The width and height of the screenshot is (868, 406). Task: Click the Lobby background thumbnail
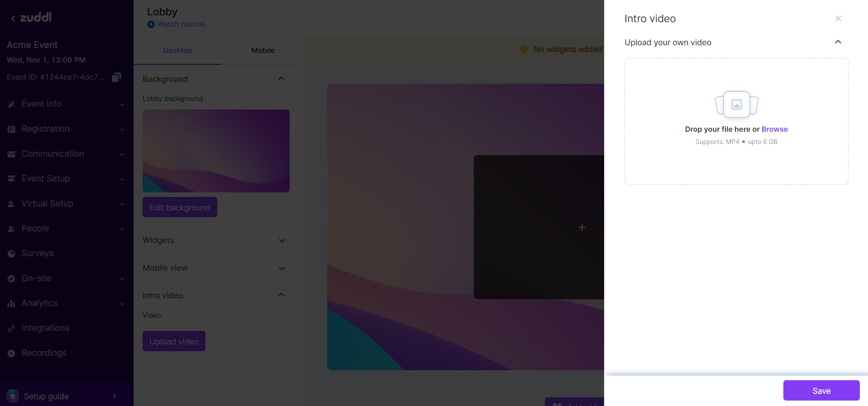216,151
